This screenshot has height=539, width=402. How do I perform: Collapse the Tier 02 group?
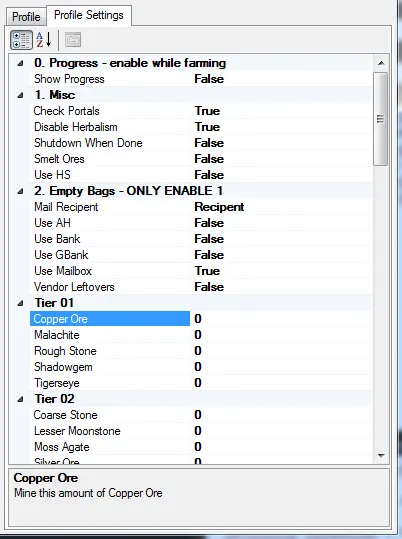coord(20,399)
